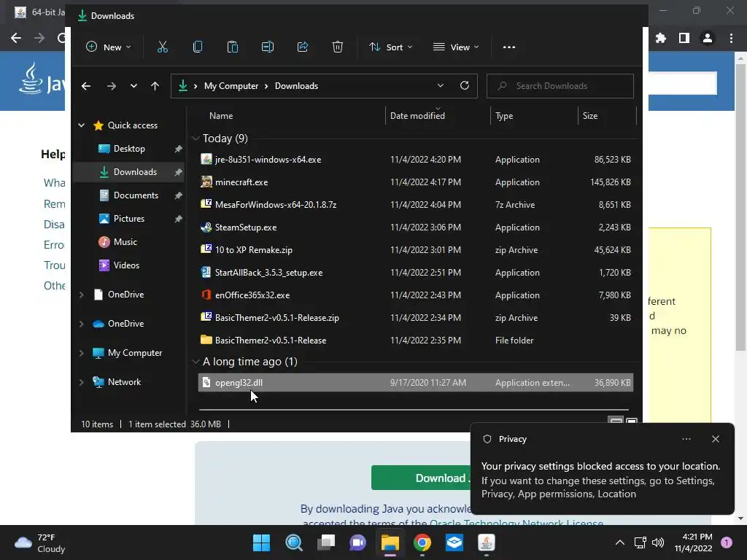Sort by Name column header

click(221, 116)
